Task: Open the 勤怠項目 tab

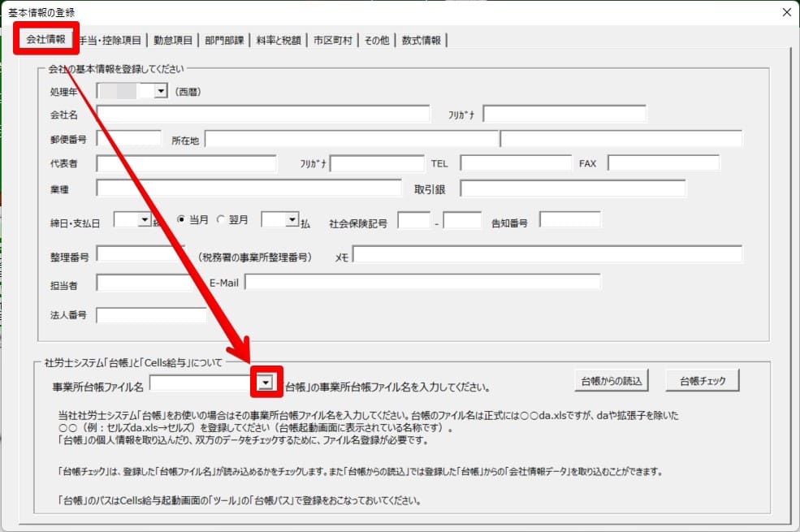Action: 173,40
